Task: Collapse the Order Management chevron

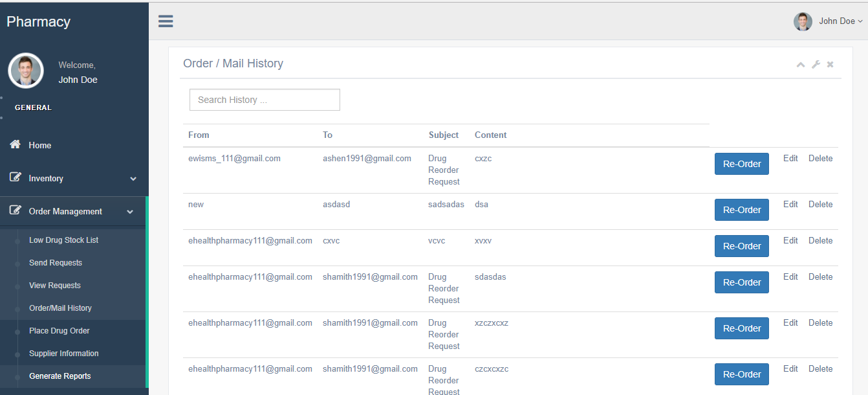Action: pos(130,212)
